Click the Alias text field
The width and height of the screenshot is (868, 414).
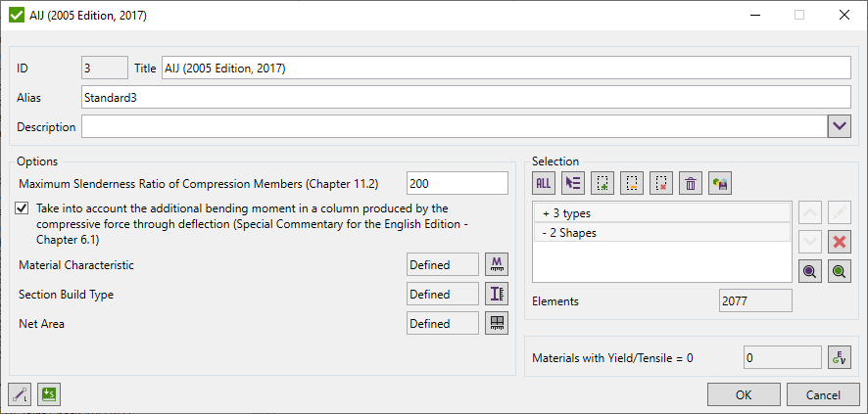465,98
